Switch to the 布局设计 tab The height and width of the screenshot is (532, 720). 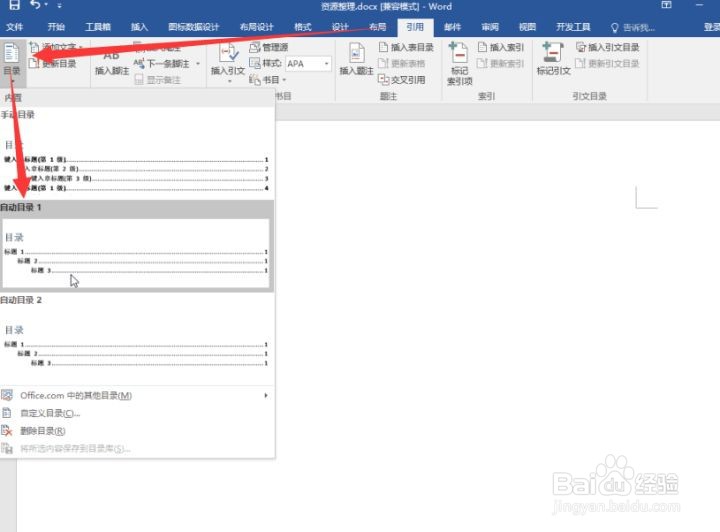click(256, 27)
